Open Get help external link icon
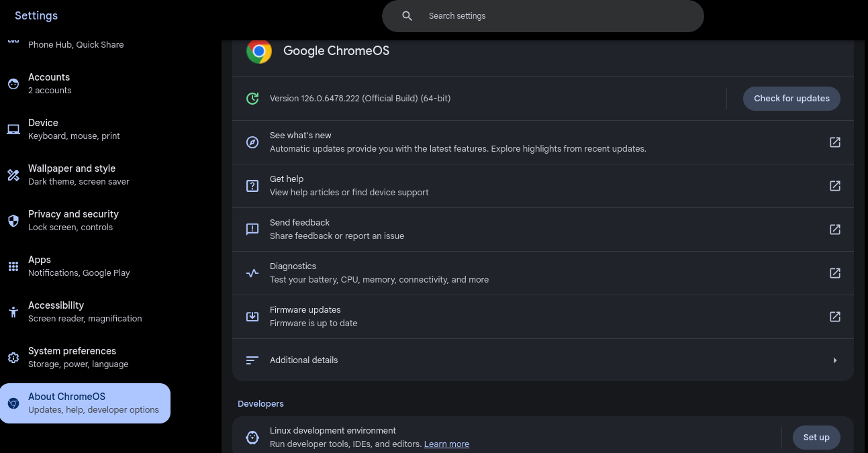The image size is (868, 453). [835, 186]
